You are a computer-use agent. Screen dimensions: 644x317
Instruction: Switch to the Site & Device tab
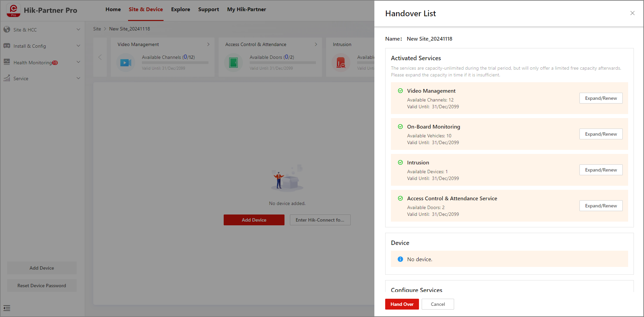(x=146, y=9)
